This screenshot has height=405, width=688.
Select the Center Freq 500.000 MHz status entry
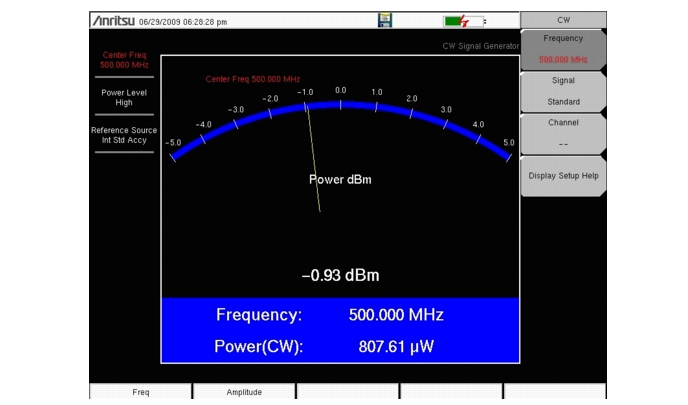124,60
